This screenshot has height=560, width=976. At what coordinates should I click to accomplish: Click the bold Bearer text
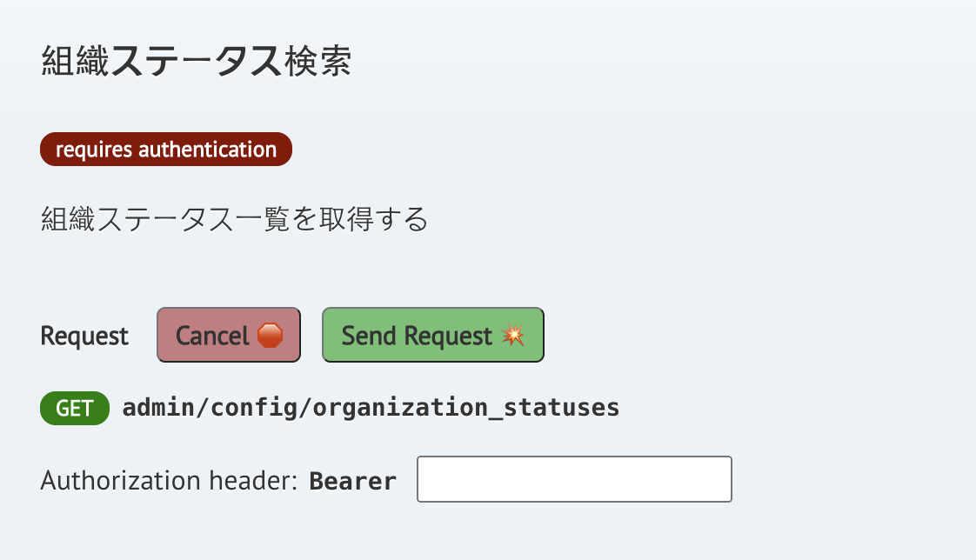353,481
